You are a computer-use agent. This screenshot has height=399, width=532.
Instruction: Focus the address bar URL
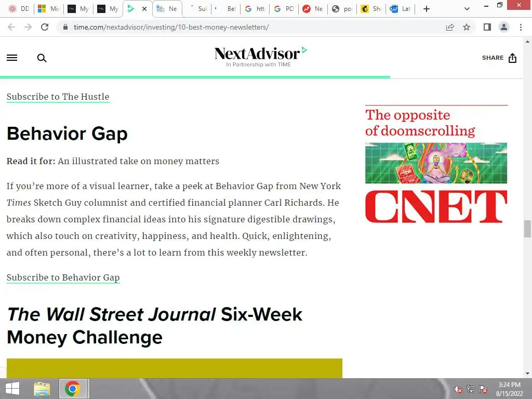pos(171,27)
